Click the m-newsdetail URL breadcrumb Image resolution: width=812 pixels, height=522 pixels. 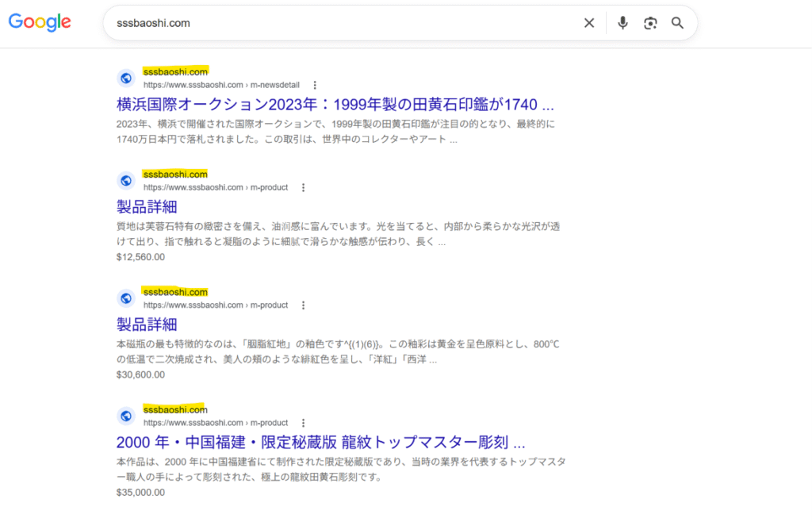click(x=221, y=85)
